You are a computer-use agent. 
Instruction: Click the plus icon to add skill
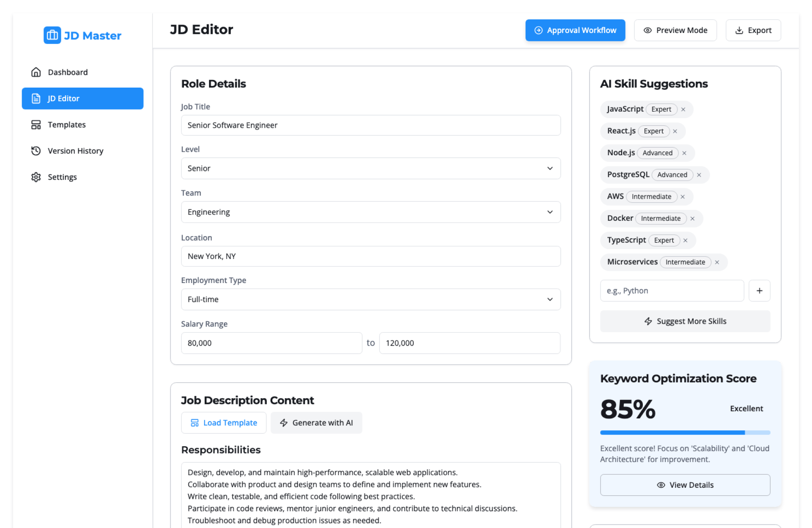click(759, 291)
